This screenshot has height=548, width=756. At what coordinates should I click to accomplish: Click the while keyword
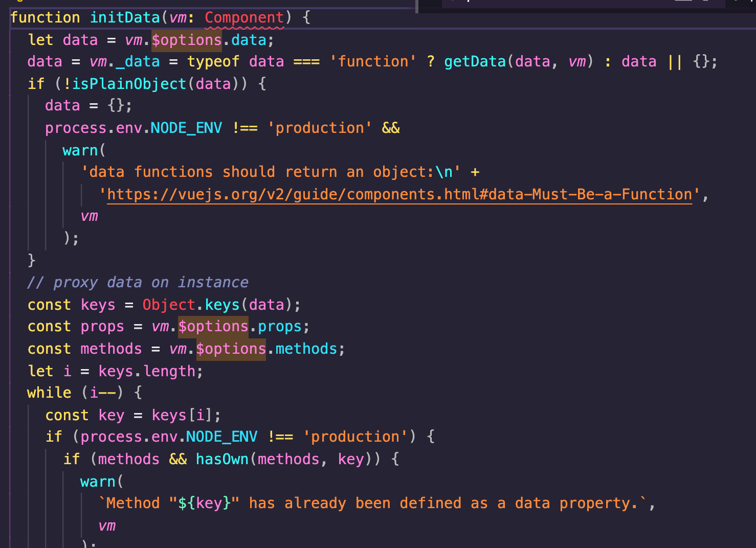point(50,393)
